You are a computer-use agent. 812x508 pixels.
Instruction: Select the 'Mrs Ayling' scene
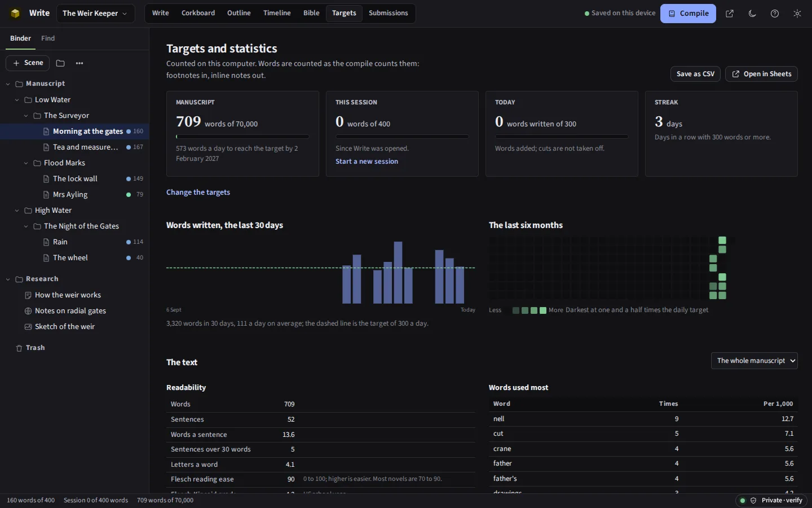tap(74, 194)
